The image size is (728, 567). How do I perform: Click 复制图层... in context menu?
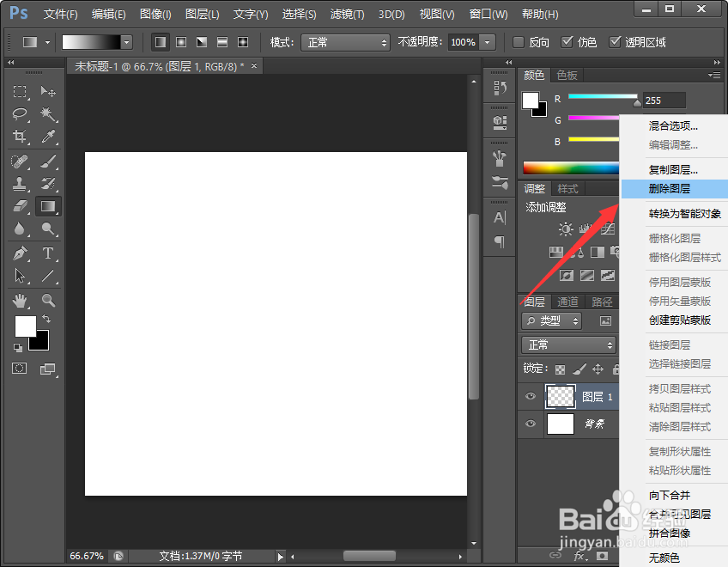coord(675,169)
